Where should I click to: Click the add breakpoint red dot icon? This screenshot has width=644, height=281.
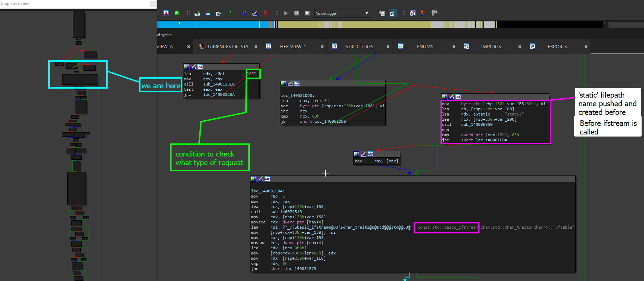pyautogui.click(x=423, y=13)
